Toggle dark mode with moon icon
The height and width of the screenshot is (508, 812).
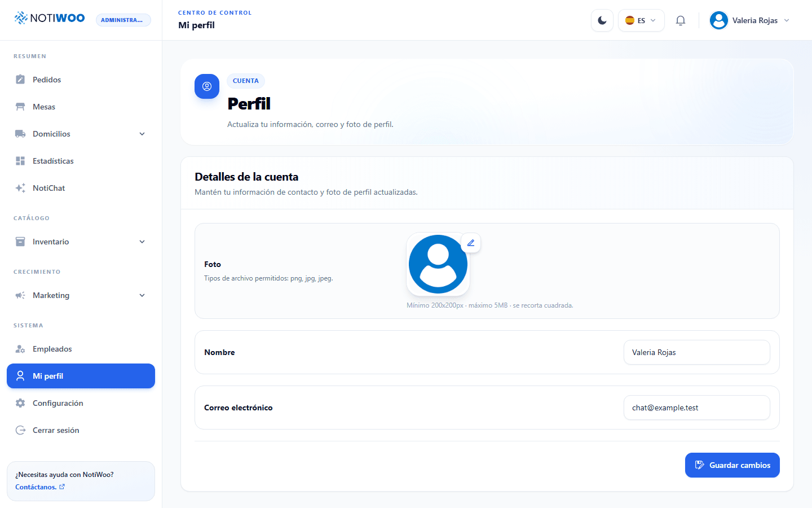[x=602, y=20]
